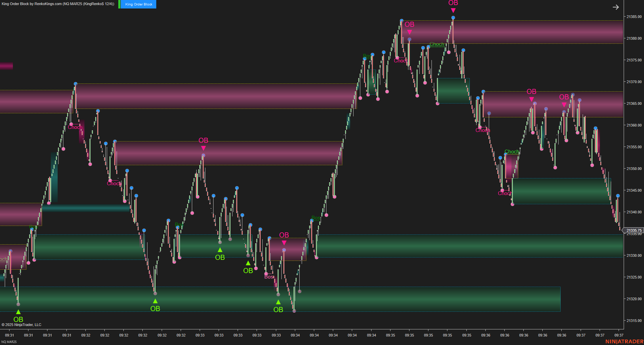Click the green OB triangle beneath the 09:31 swing low

coord(18,311)
